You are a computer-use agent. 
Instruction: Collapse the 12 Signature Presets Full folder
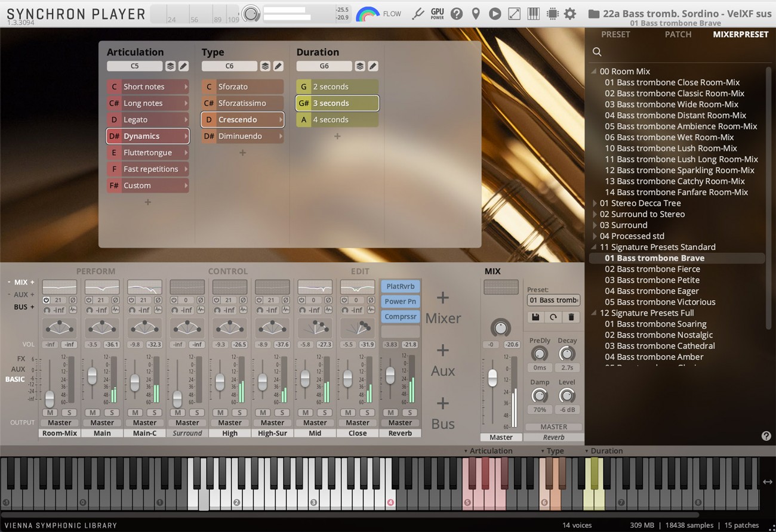pos(594,313)
